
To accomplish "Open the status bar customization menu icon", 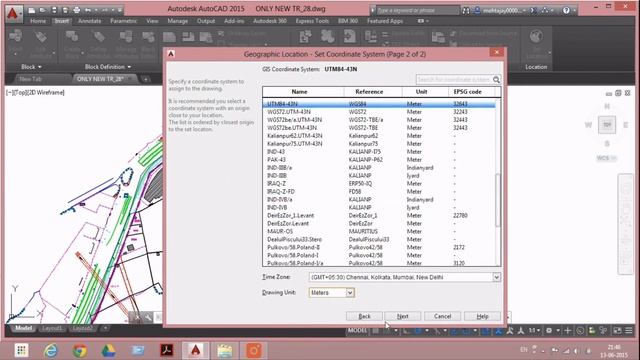I will point(629,330).
